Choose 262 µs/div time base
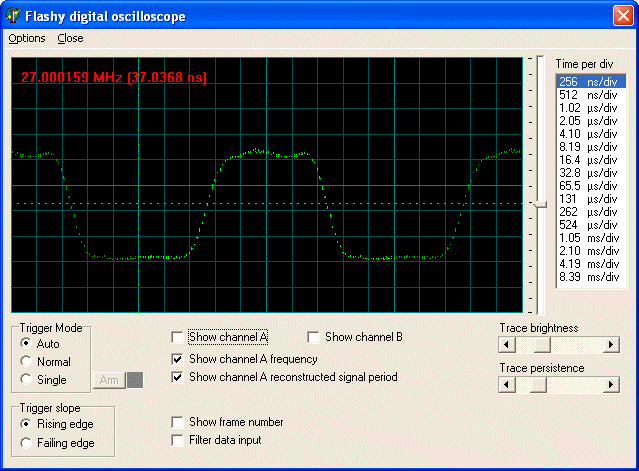The image size is (639, 471). click(x=591, y=212)
